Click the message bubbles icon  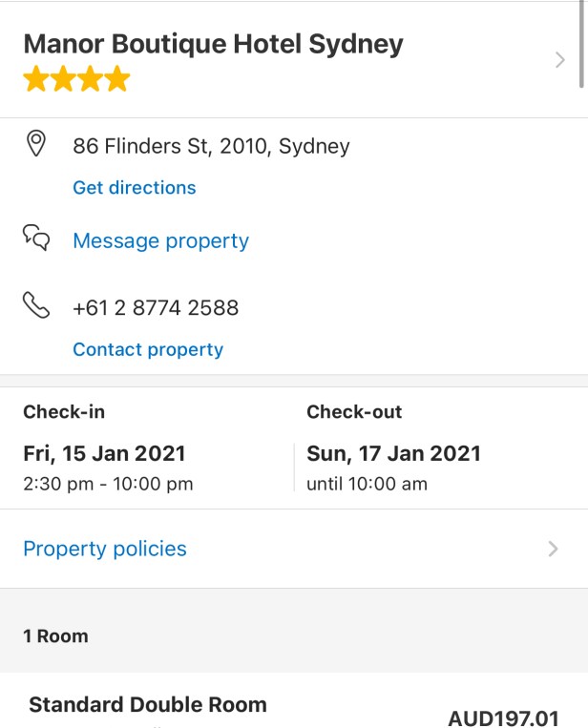coord(36,238)
